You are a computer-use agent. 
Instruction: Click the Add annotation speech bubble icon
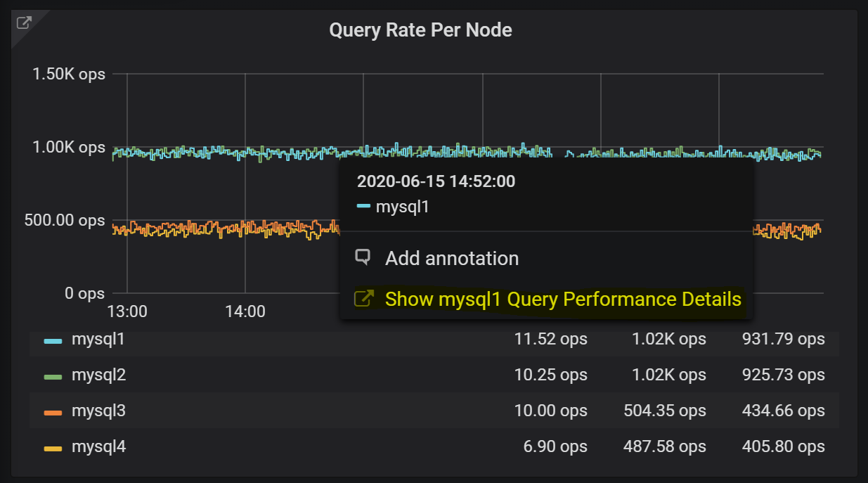(362, 257)
